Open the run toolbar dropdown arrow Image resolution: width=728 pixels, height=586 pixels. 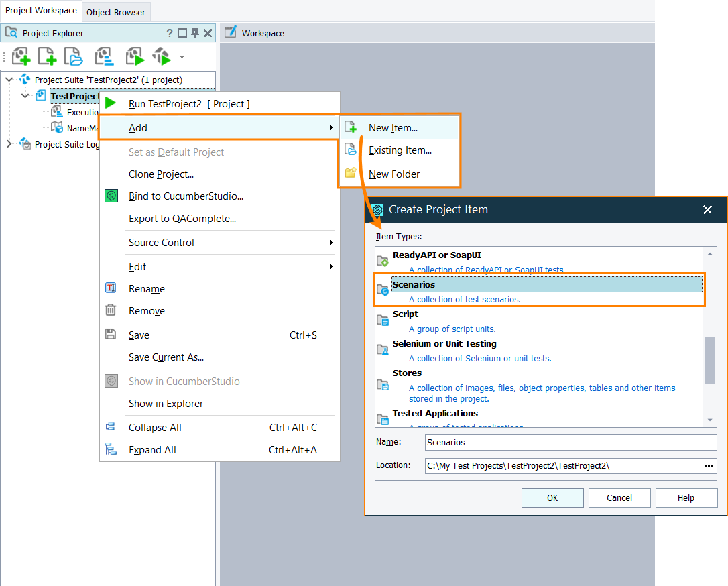coord(182,57)
